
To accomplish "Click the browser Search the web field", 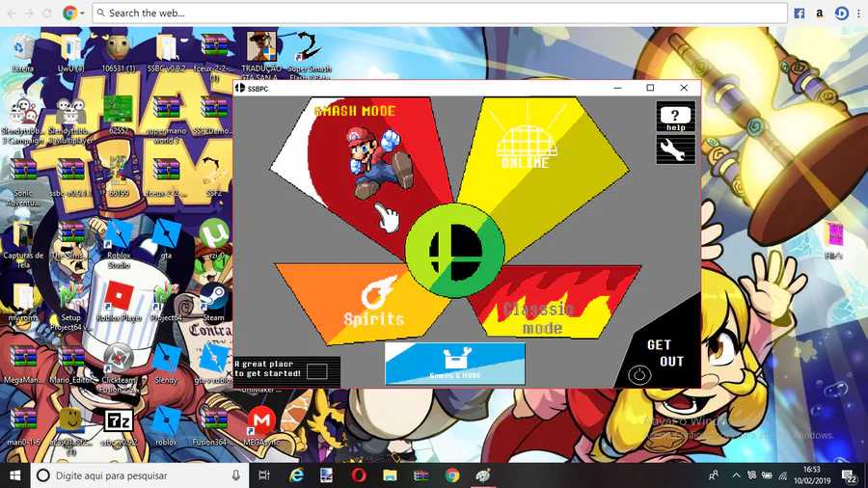I will point(440,13).
